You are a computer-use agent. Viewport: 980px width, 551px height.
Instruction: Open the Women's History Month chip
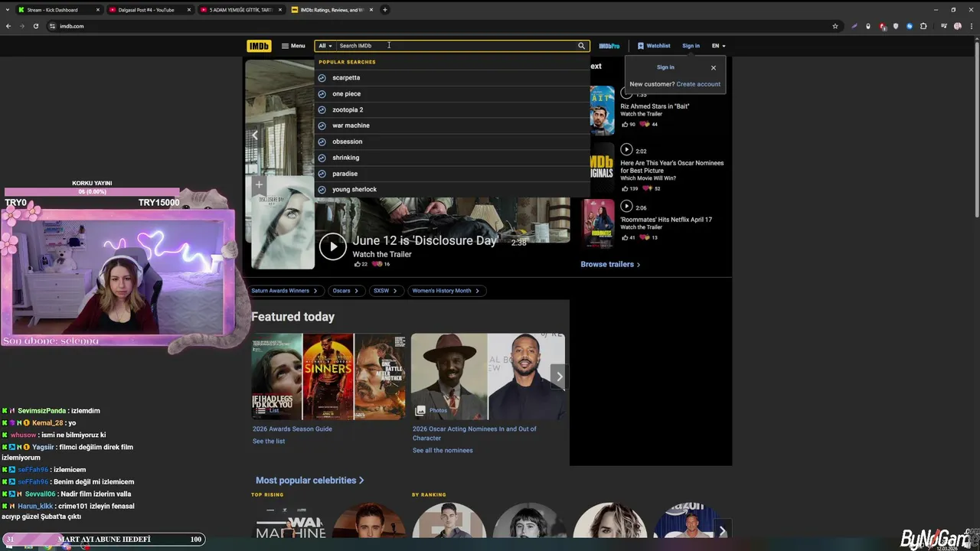coord(446,291)
